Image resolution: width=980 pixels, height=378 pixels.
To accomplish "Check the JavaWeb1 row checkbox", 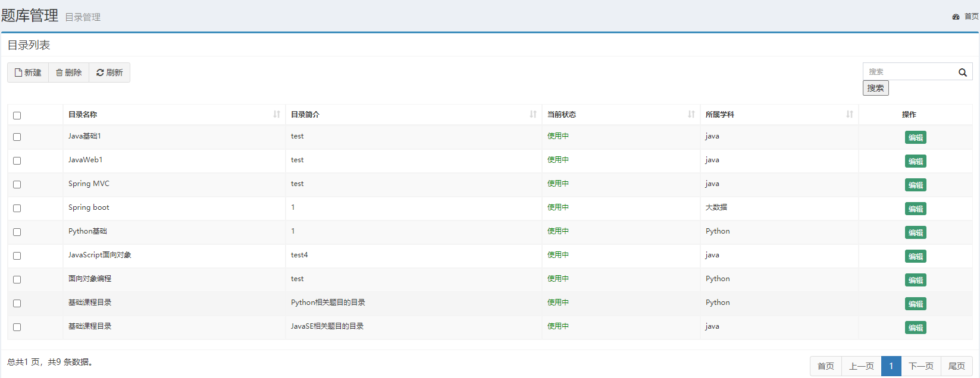I will pyautogui.click(x=17, y=160).
